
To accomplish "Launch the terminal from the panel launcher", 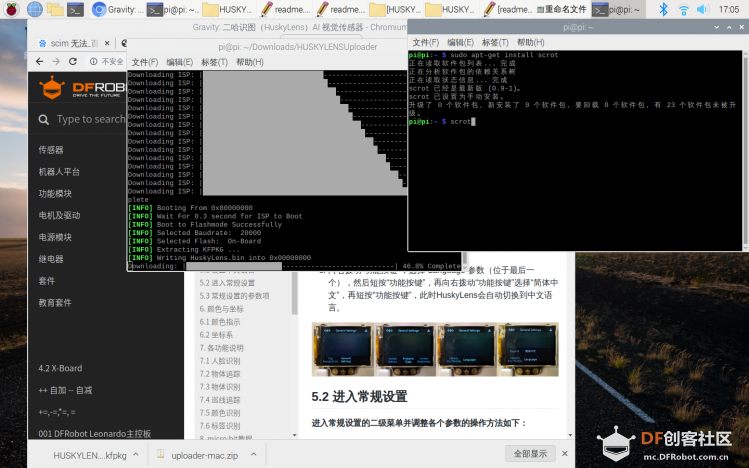I will [75, 9].
